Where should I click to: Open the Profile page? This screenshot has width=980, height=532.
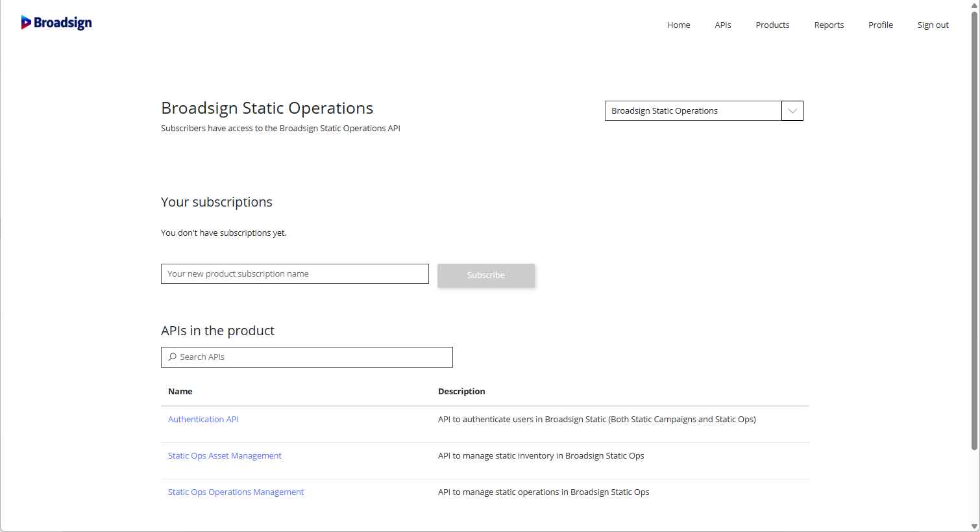pyautogui.click(x=881, y=25)
